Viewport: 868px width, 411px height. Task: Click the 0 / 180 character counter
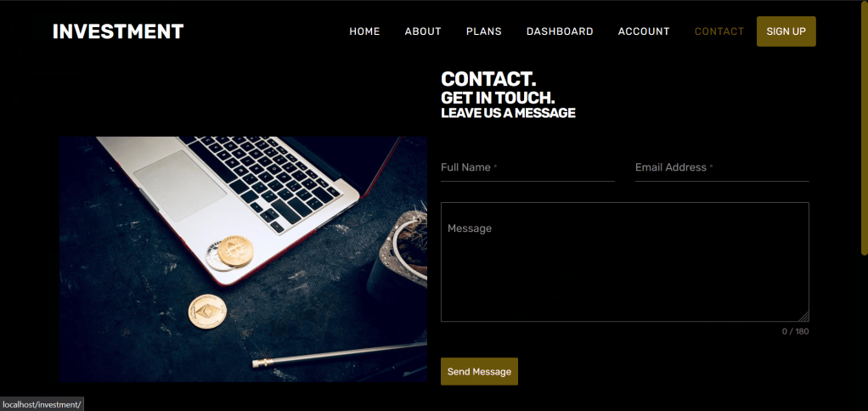click(796, 331)
